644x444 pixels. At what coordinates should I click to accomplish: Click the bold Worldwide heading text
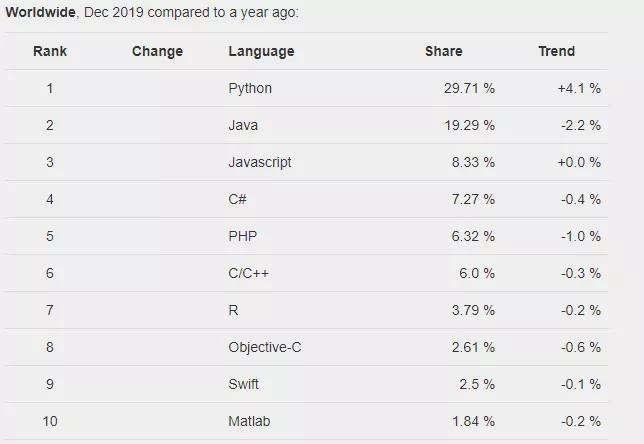[x=38, y=13]
